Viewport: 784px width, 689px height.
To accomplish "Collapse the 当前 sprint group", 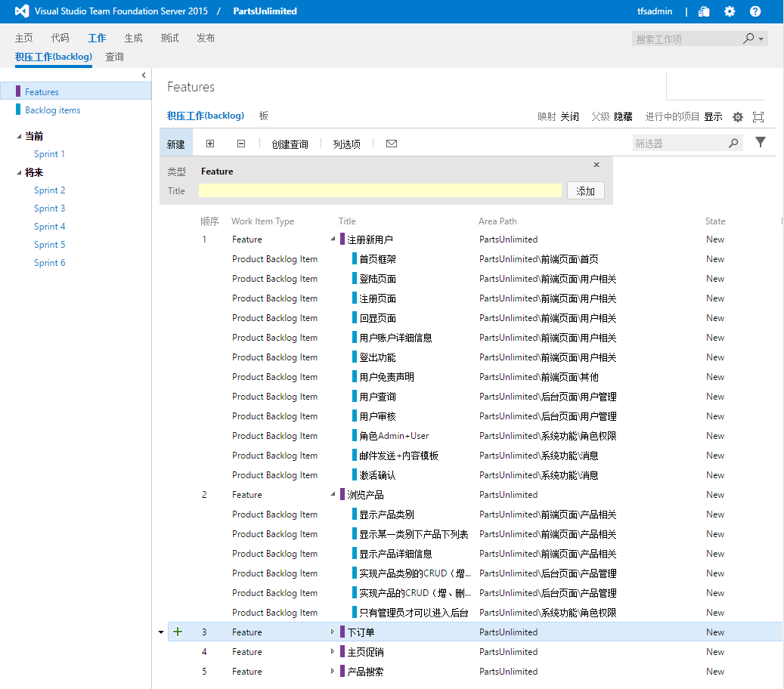I will click(x=20, y=136).
